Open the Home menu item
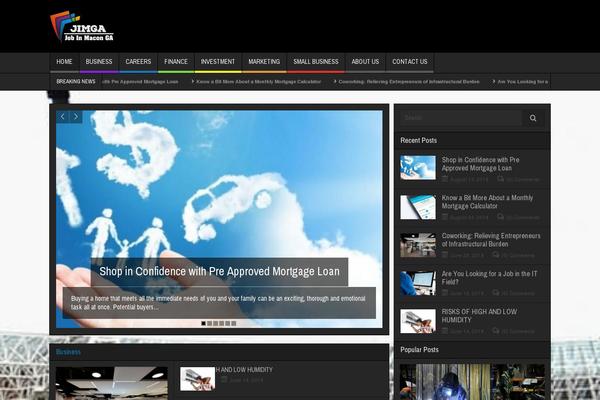The height and width of the screenshot is (400, 600). (64, 62)
